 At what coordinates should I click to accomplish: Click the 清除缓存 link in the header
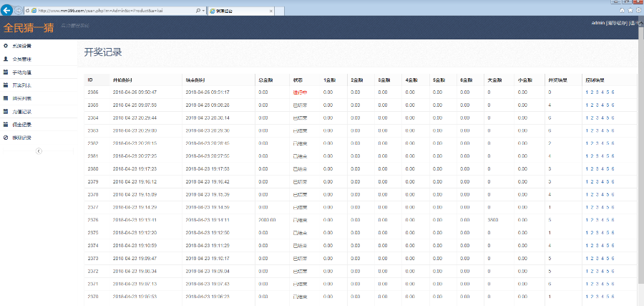pos(616,24)
